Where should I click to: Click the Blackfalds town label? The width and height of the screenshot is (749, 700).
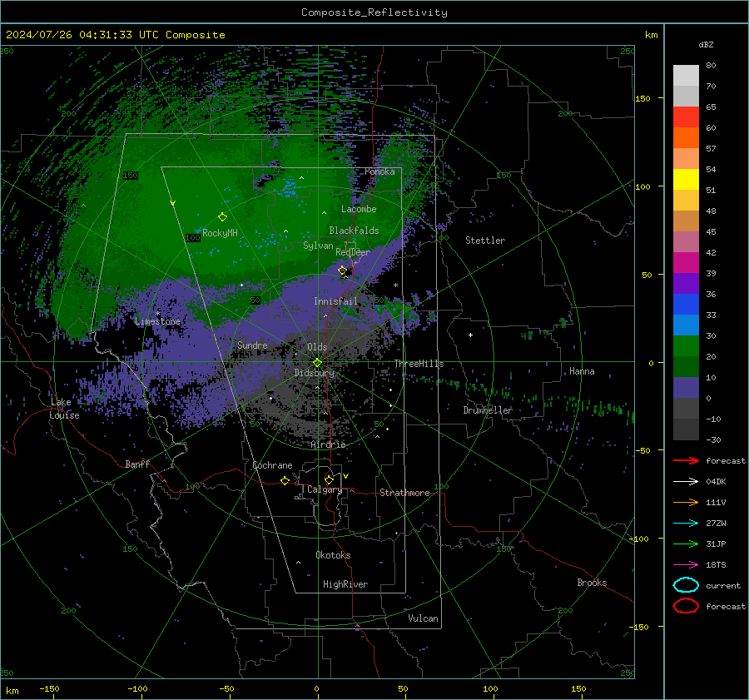354,231
